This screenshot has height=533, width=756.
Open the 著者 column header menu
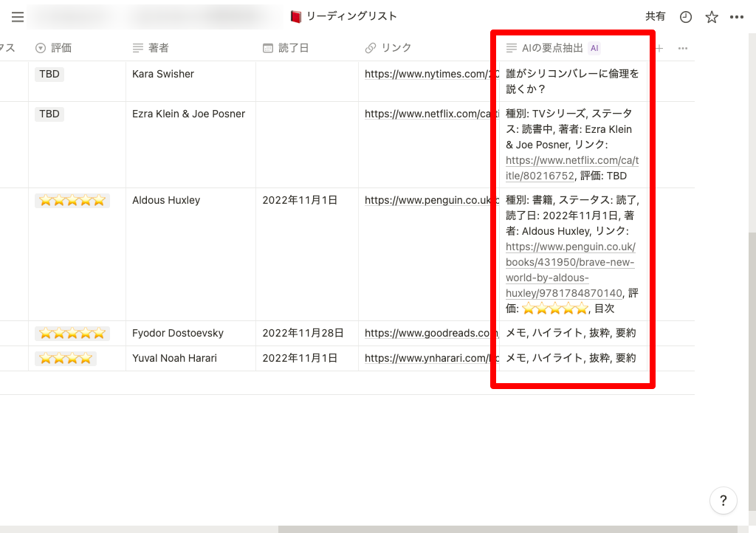158,48
